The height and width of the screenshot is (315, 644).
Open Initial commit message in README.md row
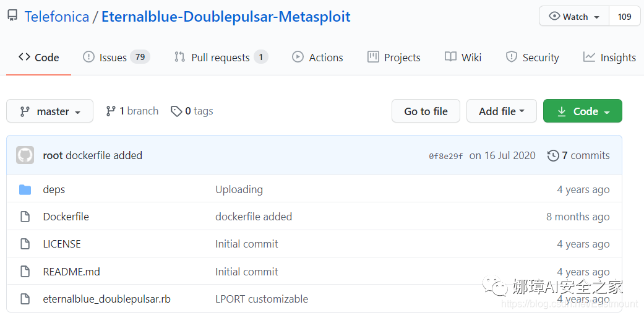coord(246,272)
